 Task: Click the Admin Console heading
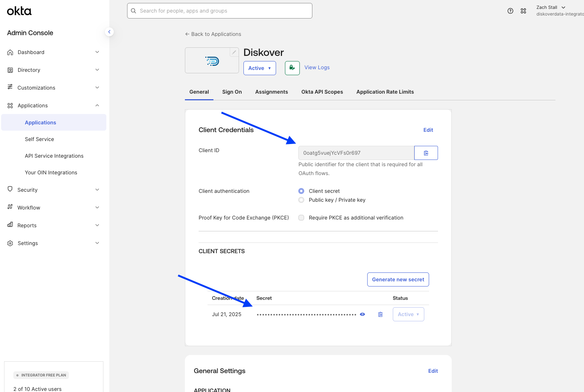(x=30, y=33)
